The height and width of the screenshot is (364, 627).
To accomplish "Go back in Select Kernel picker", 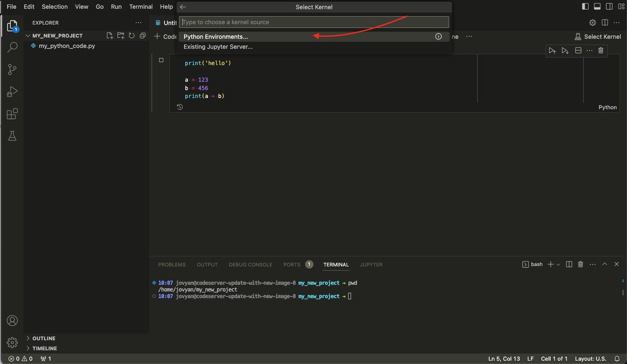I will pos(183,7).
